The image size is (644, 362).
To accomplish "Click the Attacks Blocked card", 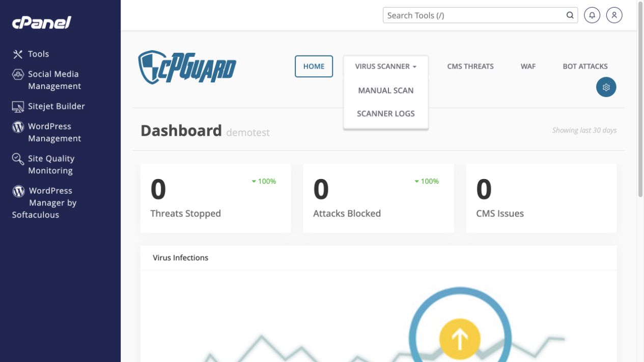I will pos(378,198).
